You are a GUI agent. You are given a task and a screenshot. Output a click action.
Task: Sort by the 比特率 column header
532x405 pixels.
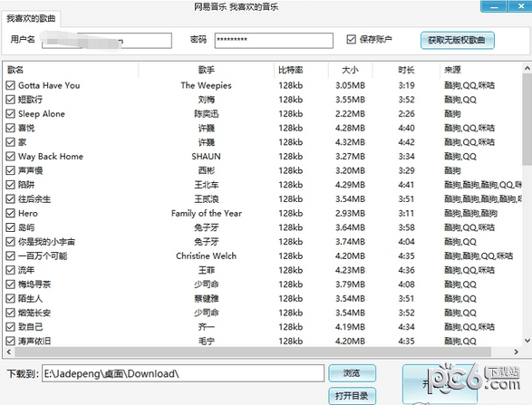[301, 70]
